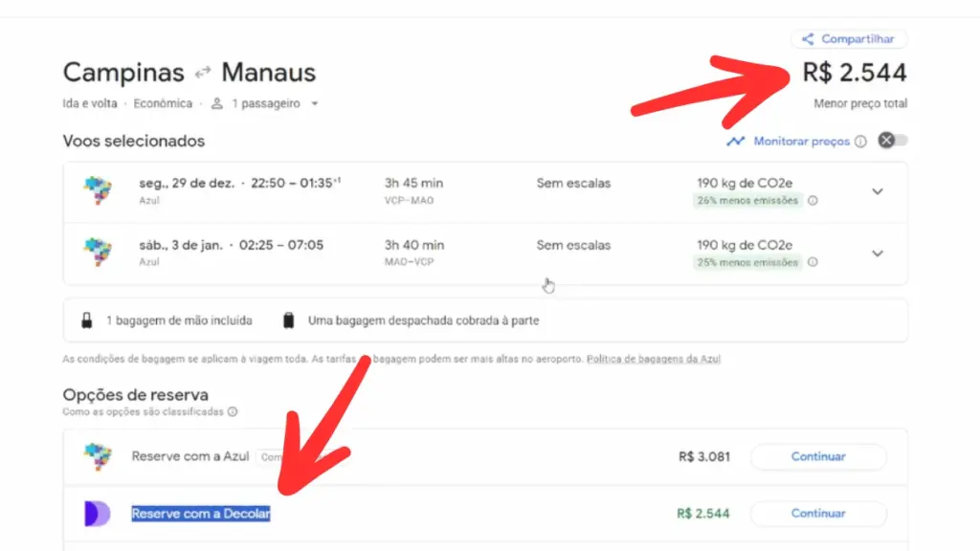
Task: Click info icon beside 26% menos emissões
Action: (x=813, y=201)
